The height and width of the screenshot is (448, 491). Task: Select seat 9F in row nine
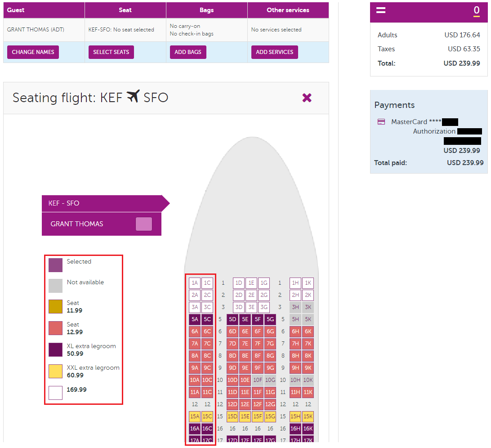pyautogui.click(x=258, y=368)
